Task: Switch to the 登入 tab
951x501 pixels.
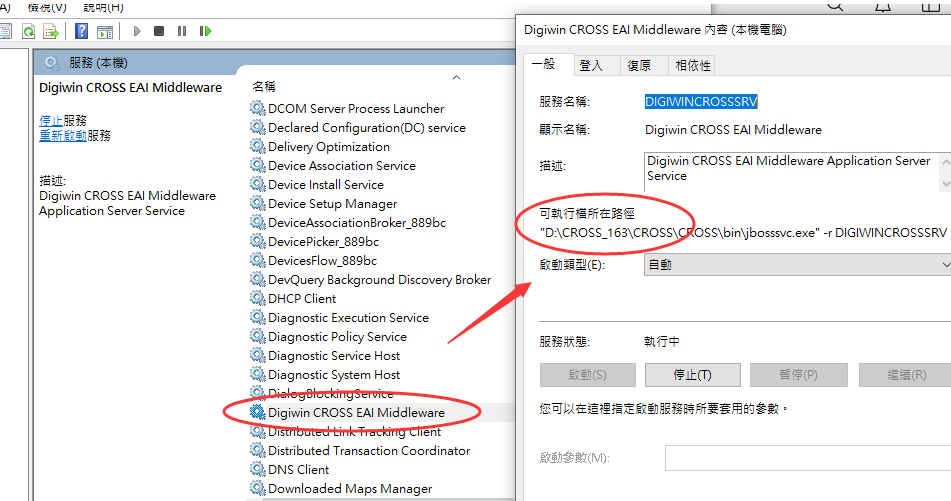Action: point(591,65)
